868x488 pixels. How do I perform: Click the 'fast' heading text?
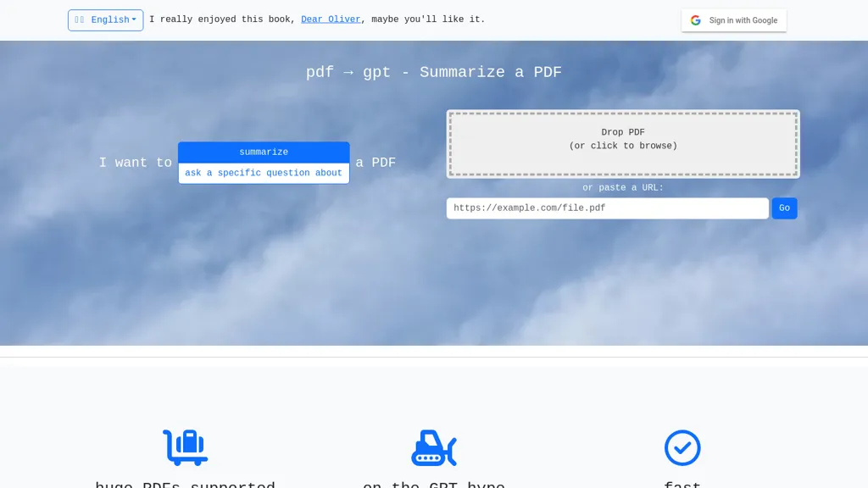point(682,484)
